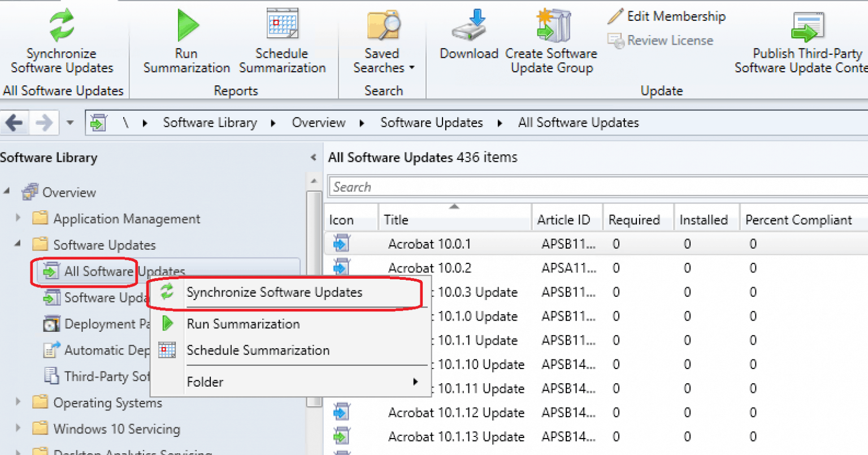
Task: Click the Run Summarization ribbon icon
Action: [188, 25]
